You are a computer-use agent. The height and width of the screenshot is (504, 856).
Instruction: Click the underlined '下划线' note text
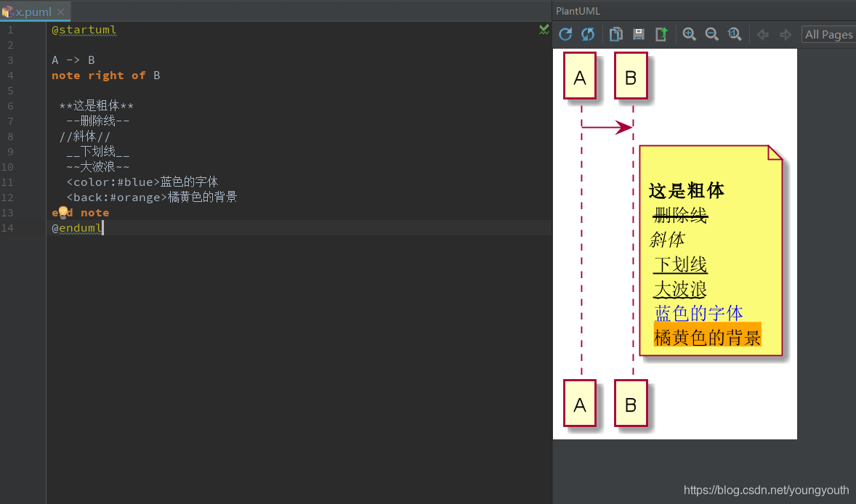680,264
